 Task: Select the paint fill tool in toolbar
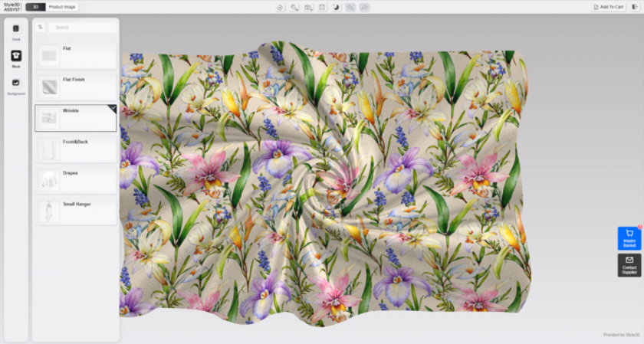(x=294, y=7)
